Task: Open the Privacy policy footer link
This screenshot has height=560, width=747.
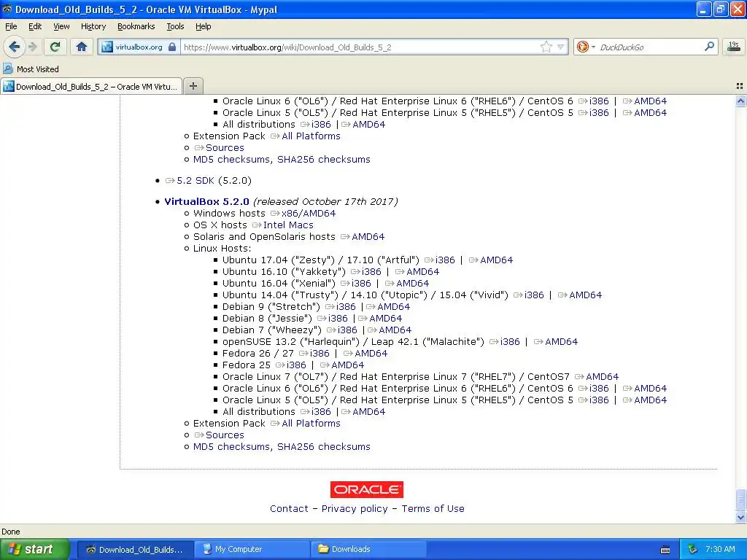Action: 355,508
